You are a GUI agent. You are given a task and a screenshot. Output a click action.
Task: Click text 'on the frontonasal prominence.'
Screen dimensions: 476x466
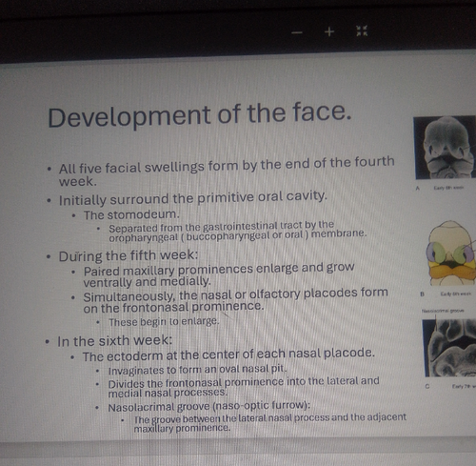(173, 307)
